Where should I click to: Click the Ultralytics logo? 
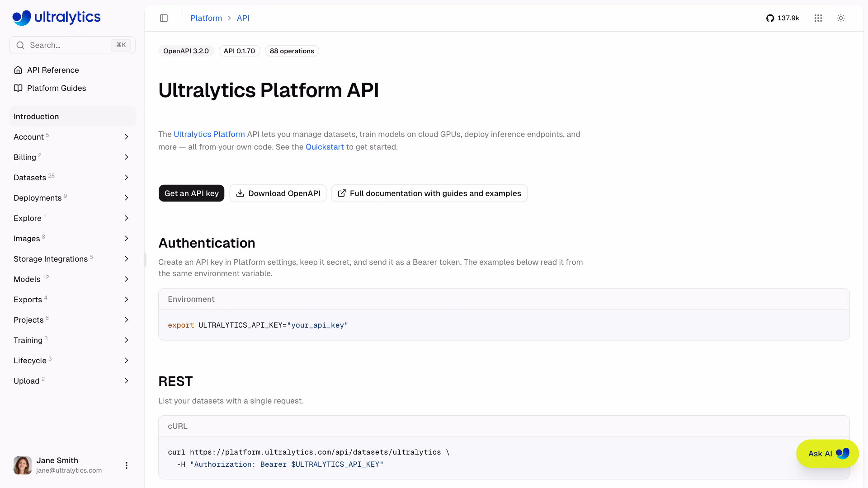[x=57, y=18]
